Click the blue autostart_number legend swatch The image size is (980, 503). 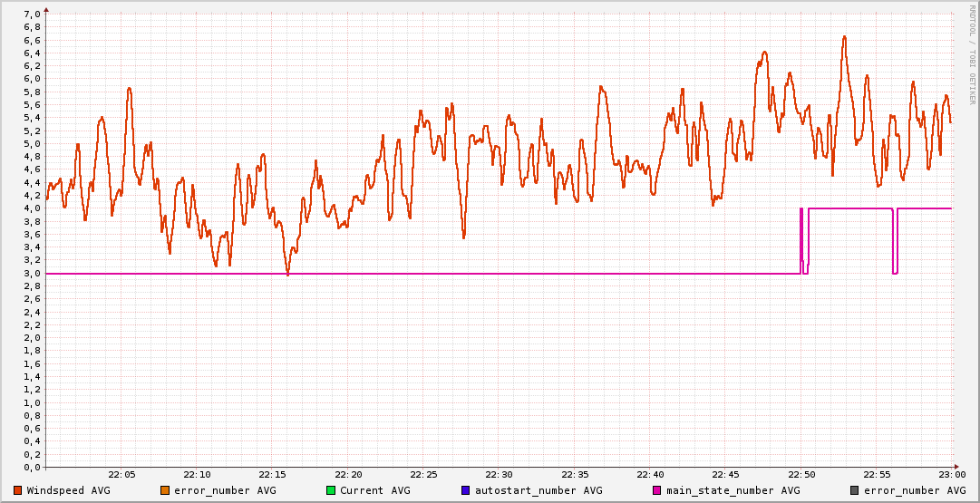point(465,490)
